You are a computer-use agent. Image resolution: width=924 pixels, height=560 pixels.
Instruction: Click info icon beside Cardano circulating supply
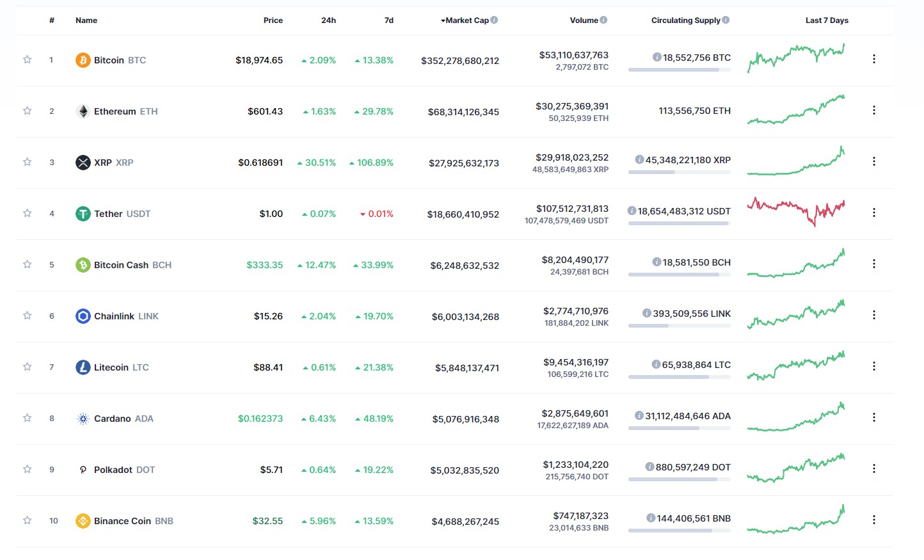point(639,415)
